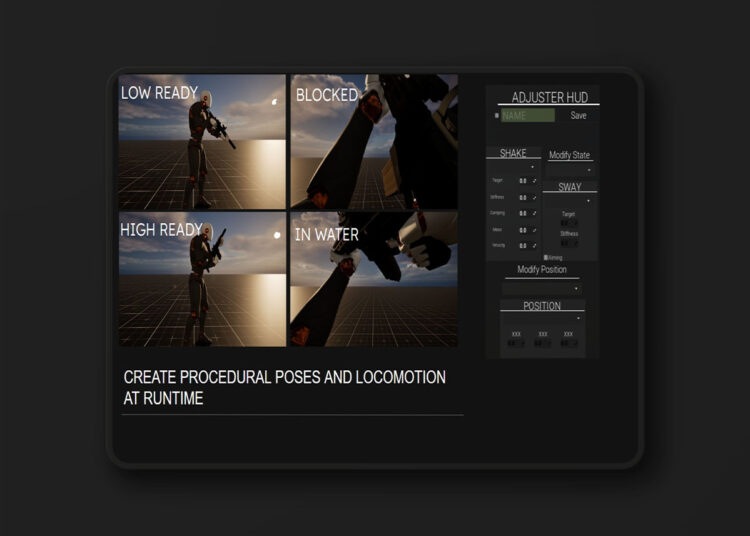
Task: Enable the Aiming checkbox
Action: point(545,257)
